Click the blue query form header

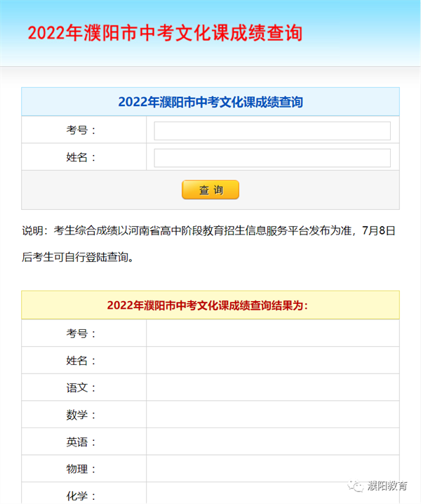tap(210, 102)
